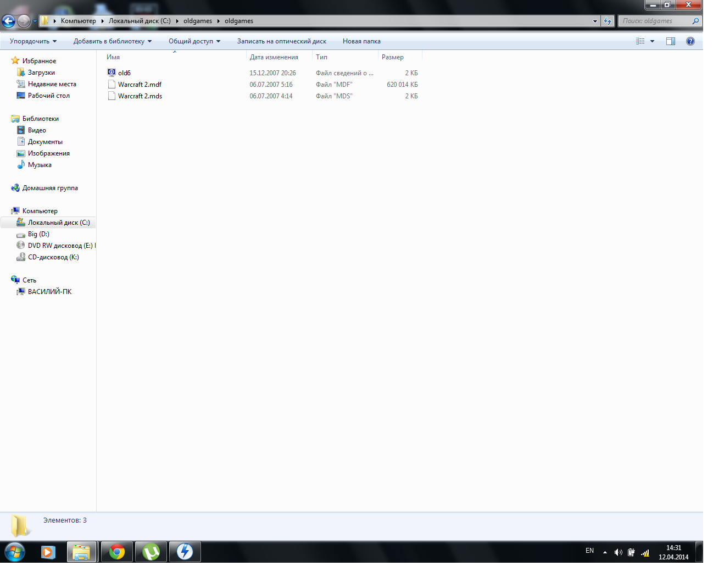Screen dimensions: 713x588
Task: Open 'Библиотеки' in the navigation pane
Action: pyautogui.click(x=41, y=119)
